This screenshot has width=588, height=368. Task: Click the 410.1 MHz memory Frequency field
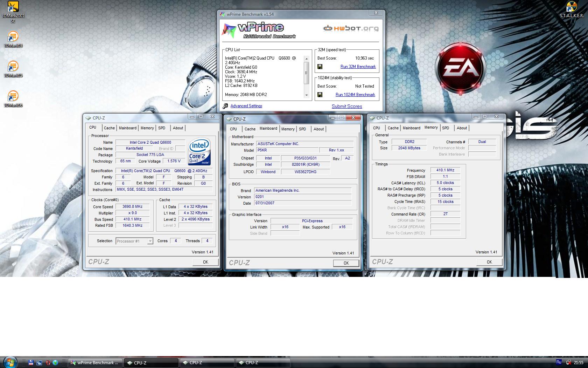[x=445, y=170]
